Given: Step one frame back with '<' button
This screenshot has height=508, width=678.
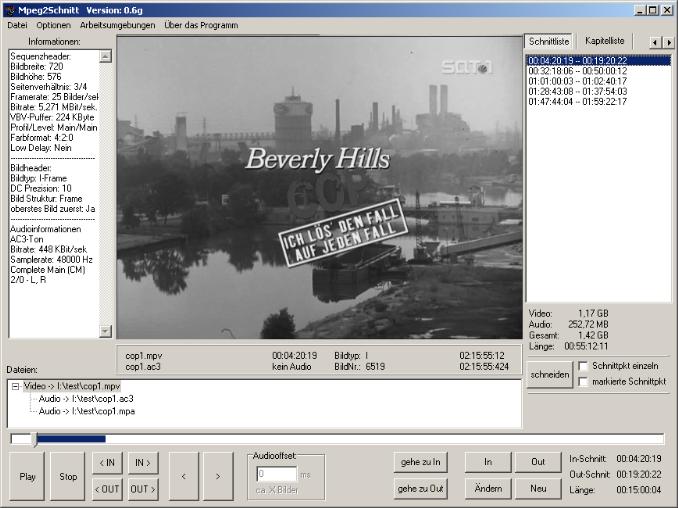Looking at the screenshot, I should point(183,476).
